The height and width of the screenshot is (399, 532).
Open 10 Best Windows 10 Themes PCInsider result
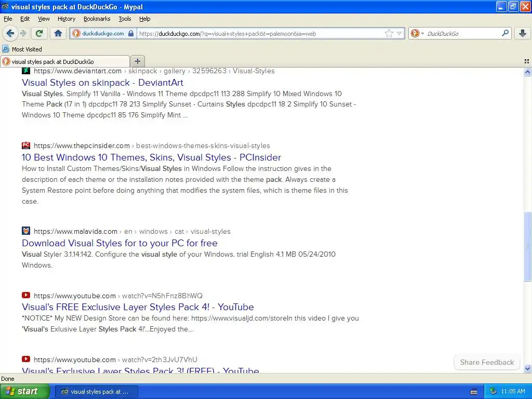pos(151,157)
